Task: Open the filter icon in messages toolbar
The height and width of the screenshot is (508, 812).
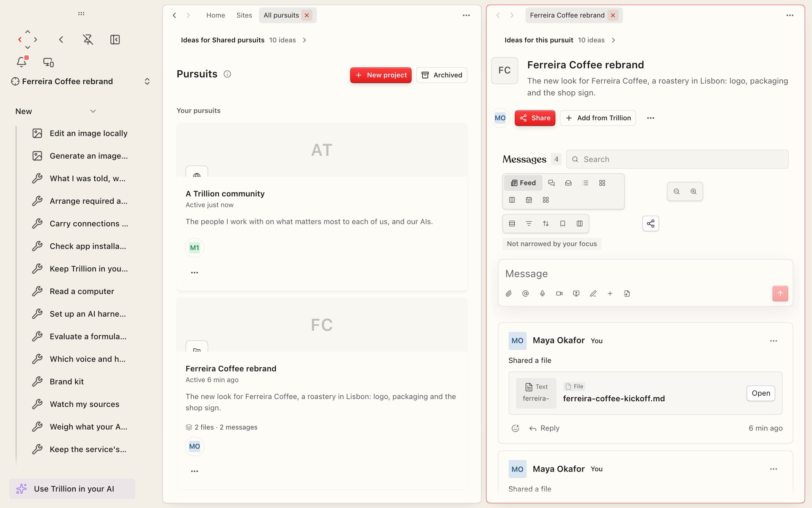Action: point(529,224)
